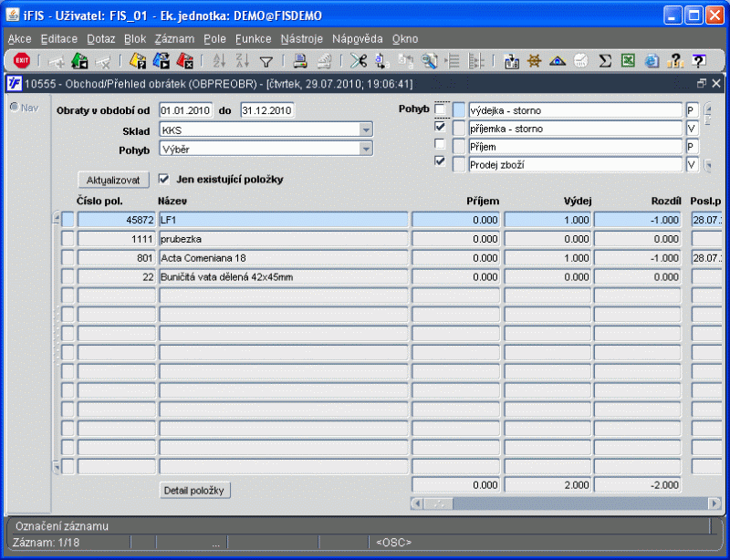
Task: Click the horizontal scrollbar thumb under the table
Action: pyautogui.click(x=439, y=503)
